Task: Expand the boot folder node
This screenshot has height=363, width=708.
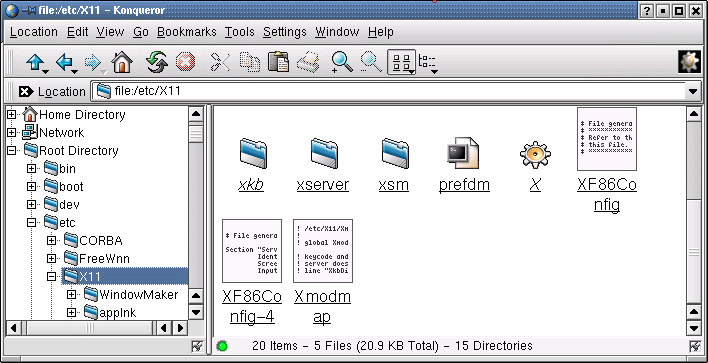Action: (31, 187)
